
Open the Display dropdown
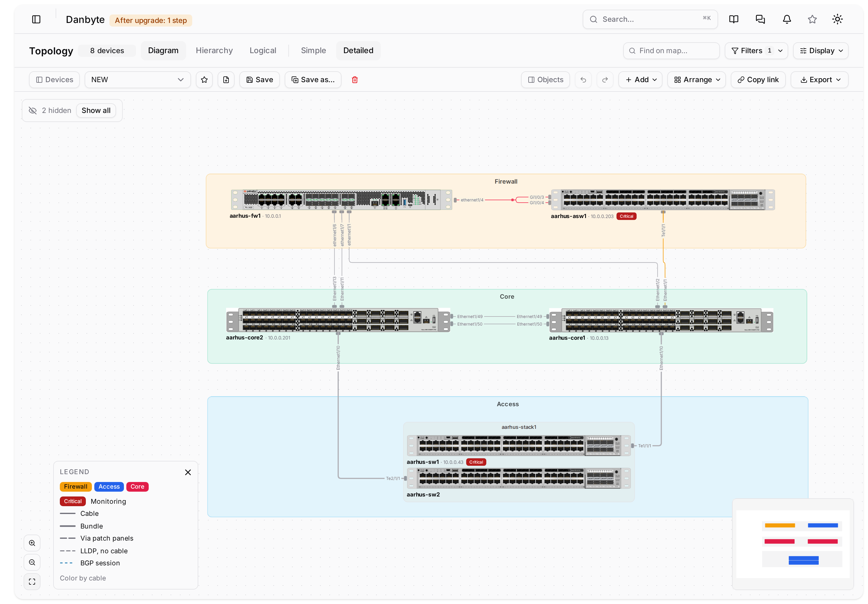click(821, 51)
